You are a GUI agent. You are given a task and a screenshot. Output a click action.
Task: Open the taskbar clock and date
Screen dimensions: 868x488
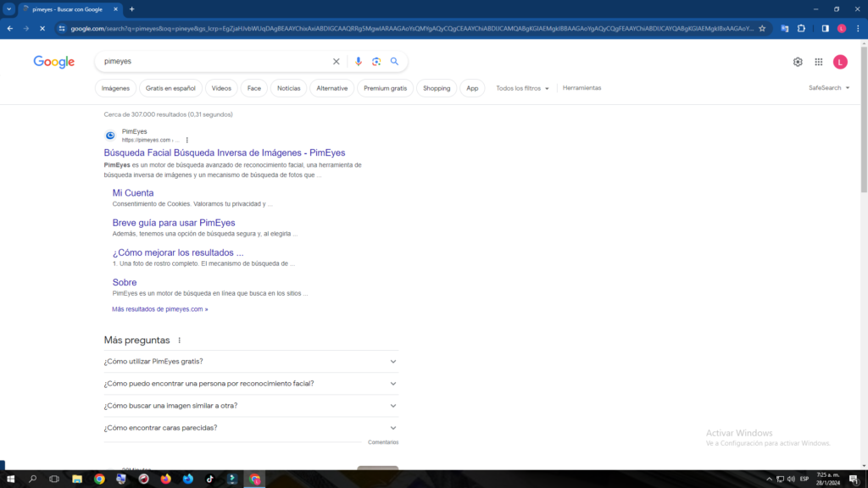click(x=827, y=480)
